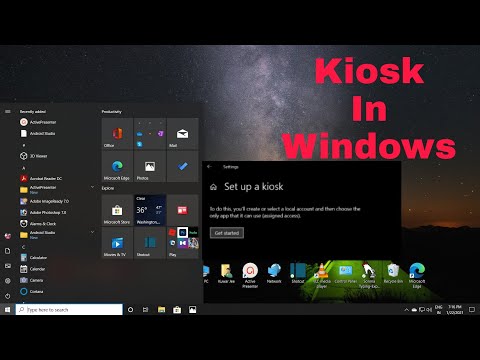Click the Windows Start button

[7, 310]
